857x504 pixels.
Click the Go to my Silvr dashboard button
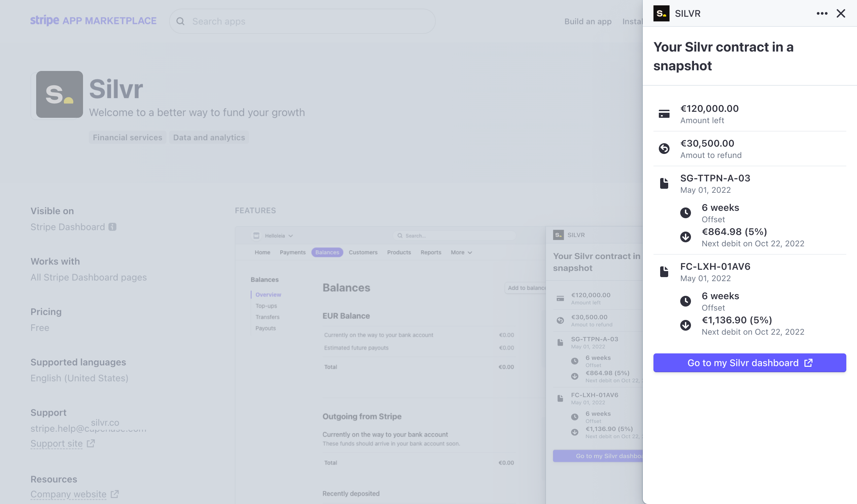749,362
